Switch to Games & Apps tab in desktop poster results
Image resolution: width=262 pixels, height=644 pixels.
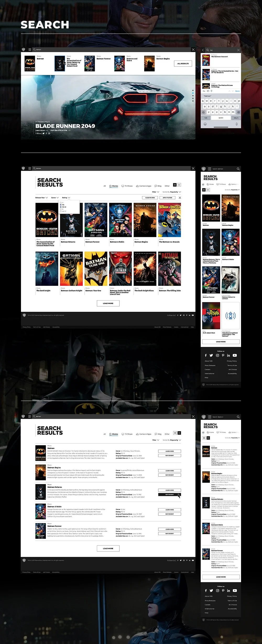click(x=143, y=186)
